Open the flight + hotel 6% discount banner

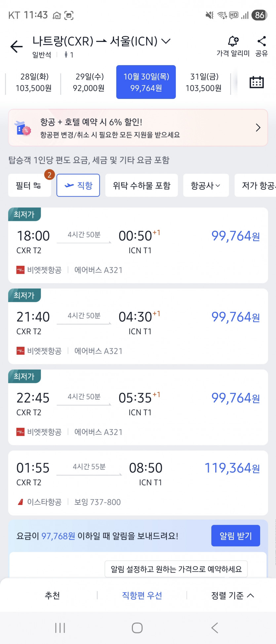(x=138, y=128)
